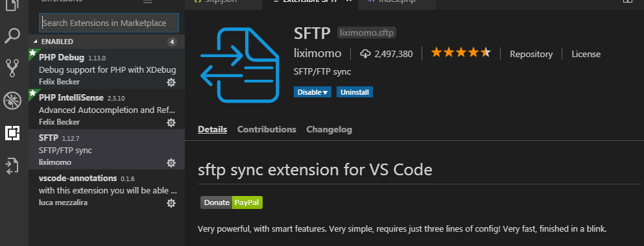Screen dimensions: 644x246
Task: Click Felix Becker under PHP IntelliSense
Action: (x=59, y=122)
